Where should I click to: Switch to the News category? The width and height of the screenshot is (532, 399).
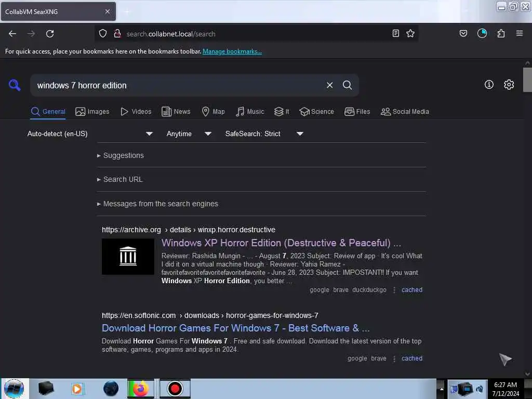tap(176, 112)
